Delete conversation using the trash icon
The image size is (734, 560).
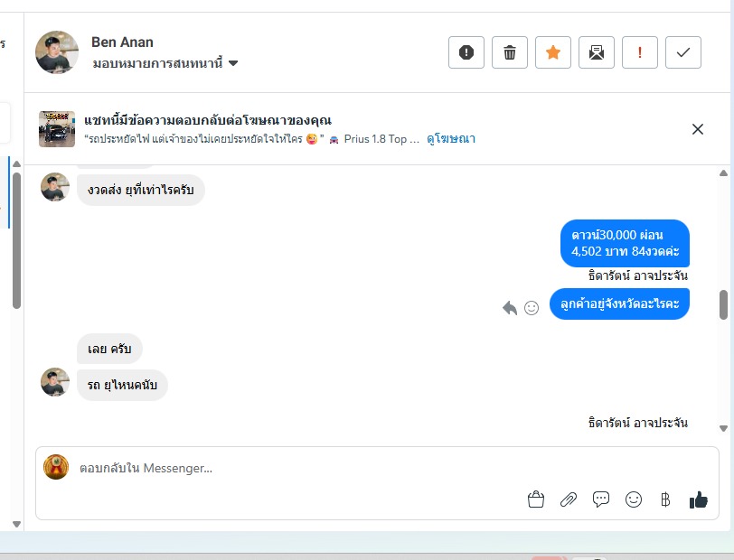510,52
